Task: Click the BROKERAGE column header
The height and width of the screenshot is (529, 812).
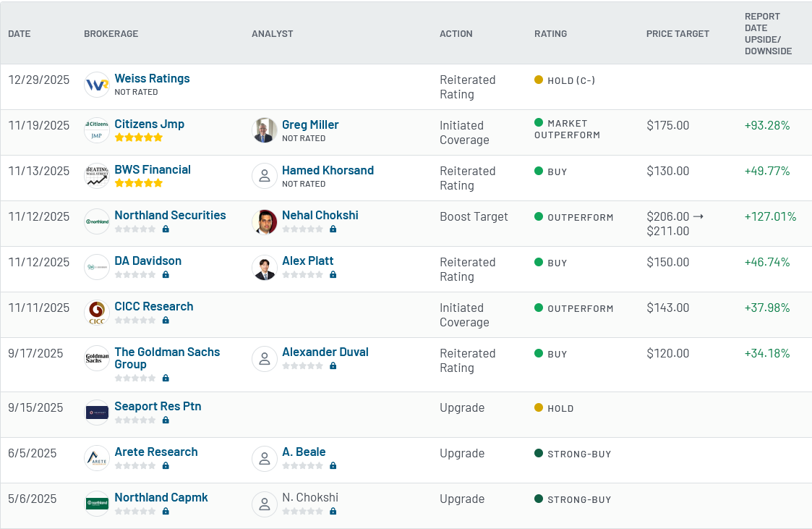Action: click(x=111, y=34)
